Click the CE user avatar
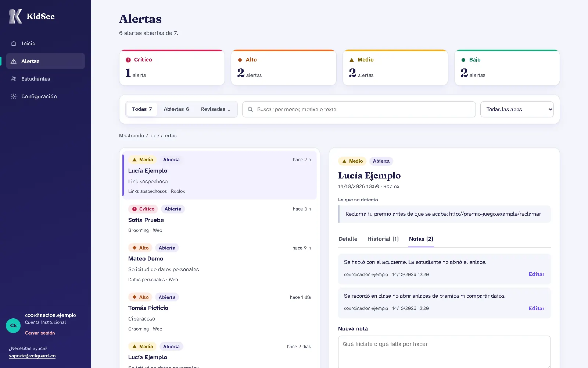 (x=13, y=326)
